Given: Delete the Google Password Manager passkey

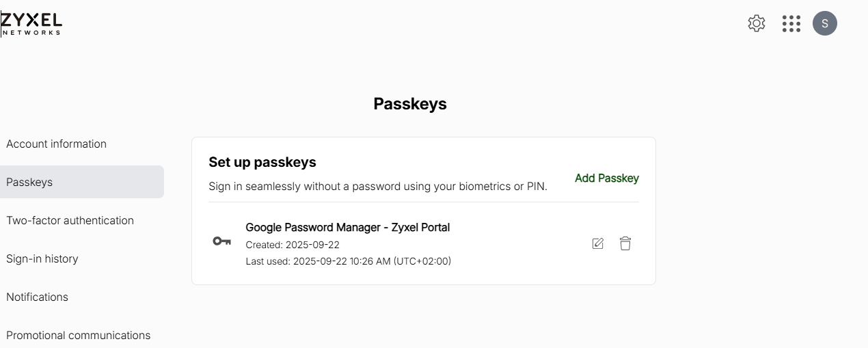Looking at the screenshot, I should (625, 243).
